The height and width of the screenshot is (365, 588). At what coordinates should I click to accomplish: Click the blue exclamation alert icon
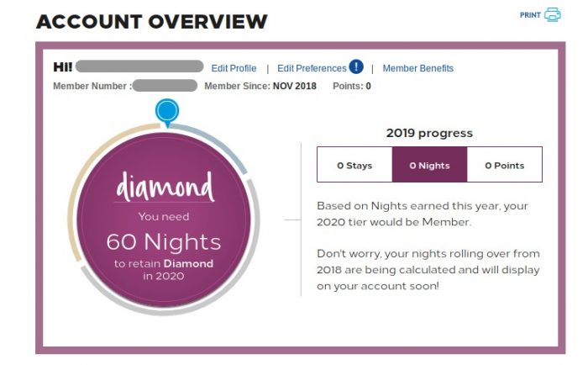click(x=356, y=66)
